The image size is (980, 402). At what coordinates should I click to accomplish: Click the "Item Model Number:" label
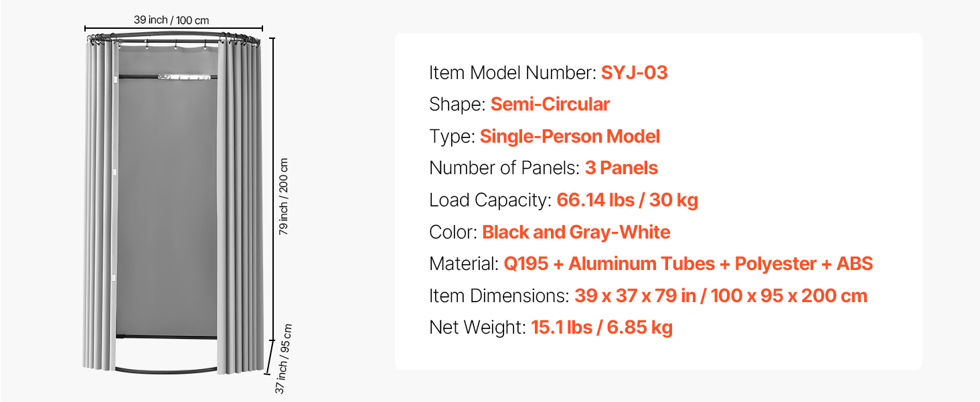[x=512, y=72]
